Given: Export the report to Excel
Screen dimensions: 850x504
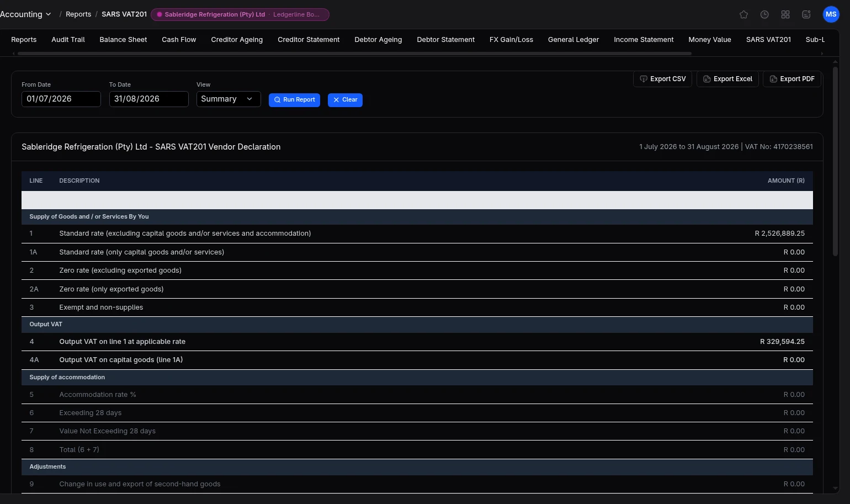Looking at the screenshot, I should coord(727,79).
